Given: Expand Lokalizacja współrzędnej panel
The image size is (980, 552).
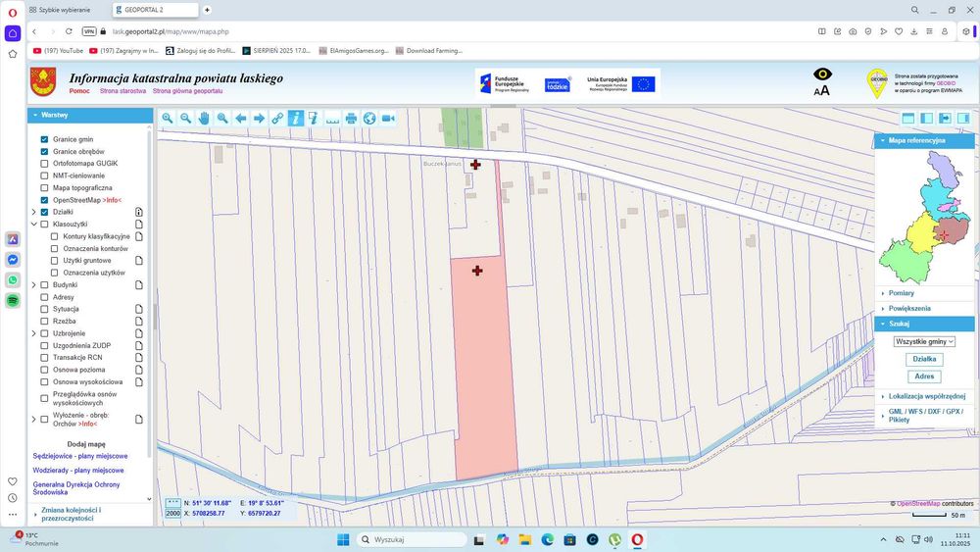Looking at the screenshot, I should 924,396.
